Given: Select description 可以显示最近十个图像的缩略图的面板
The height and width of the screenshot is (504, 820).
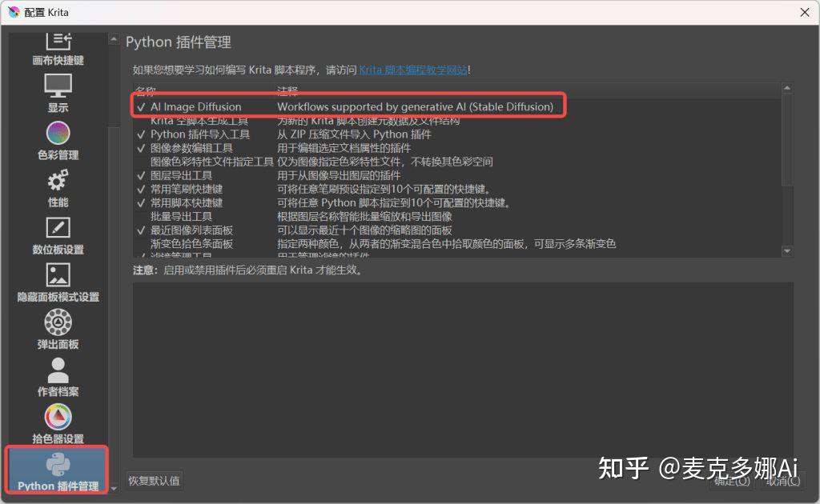Looking at the screenshot, I should pyautogui.click(x=364, y=230).
